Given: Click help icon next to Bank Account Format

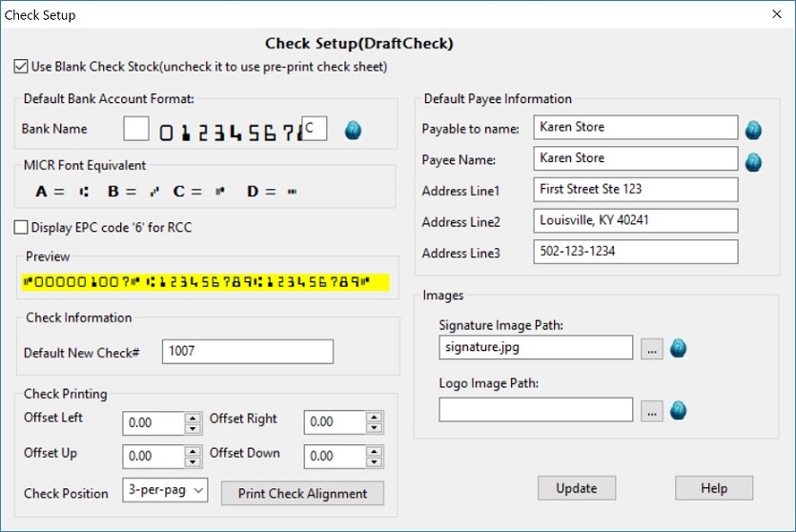Looking at the screenshot, I should (x=353, y=130).
